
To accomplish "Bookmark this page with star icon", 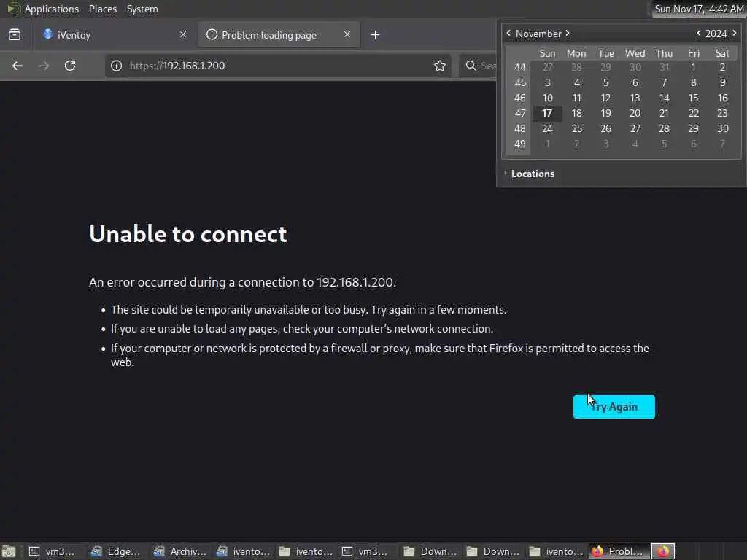I will pyautogui.click(x=439, y=66).
